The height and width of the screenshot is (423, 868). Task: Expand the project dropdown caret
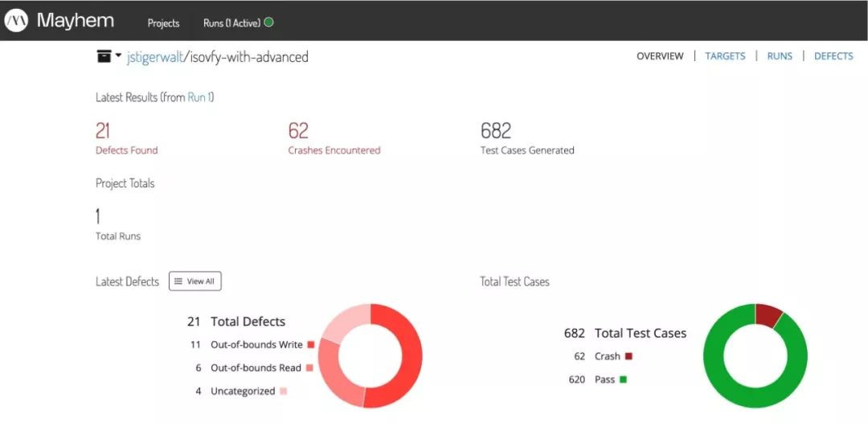119,55
